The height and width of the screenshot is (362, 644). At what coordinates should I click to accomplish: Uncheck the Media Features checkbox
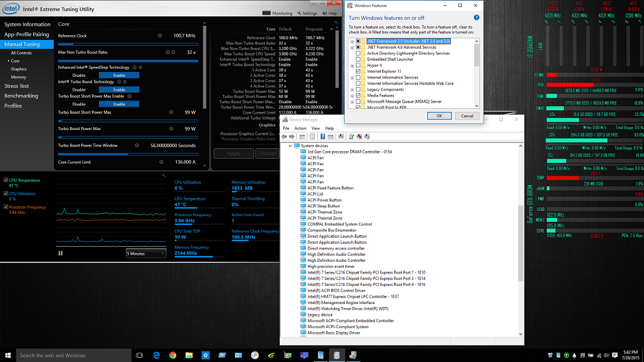tap(358, 95)
